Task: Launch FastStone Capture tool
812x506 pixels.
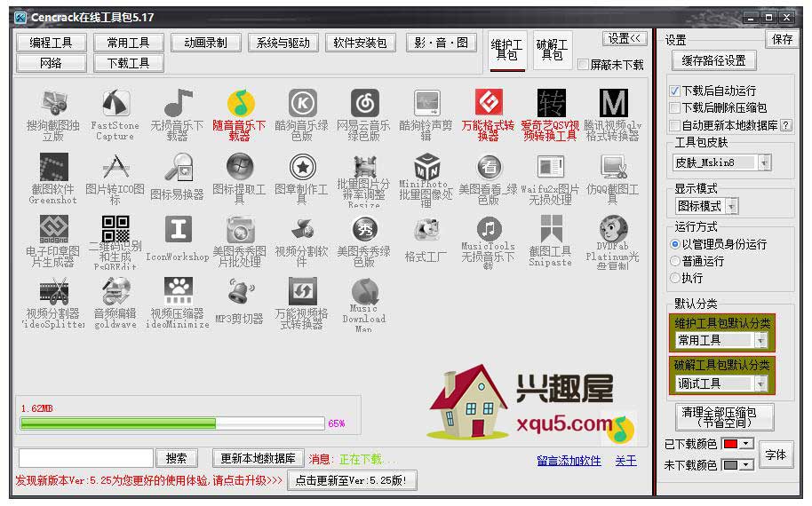Action: tap(115, 103)
